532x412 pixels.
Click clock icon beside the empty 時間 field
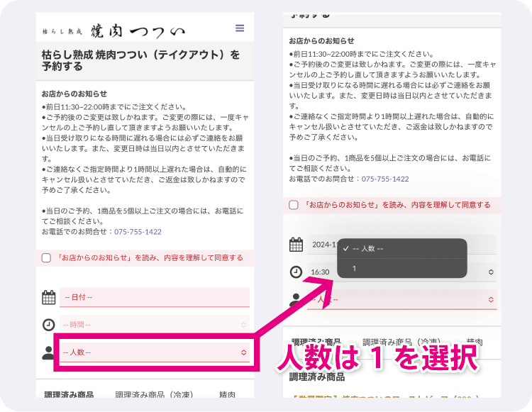tap(48, 325)
